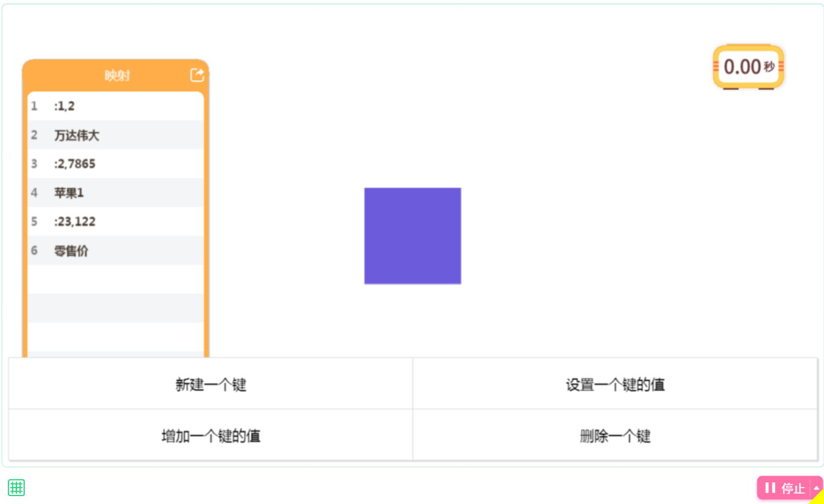Image resolution: width=824 pixels, height=504 pixels.
Task: Click the purple square sprite
Action: (x=413, y=236)
